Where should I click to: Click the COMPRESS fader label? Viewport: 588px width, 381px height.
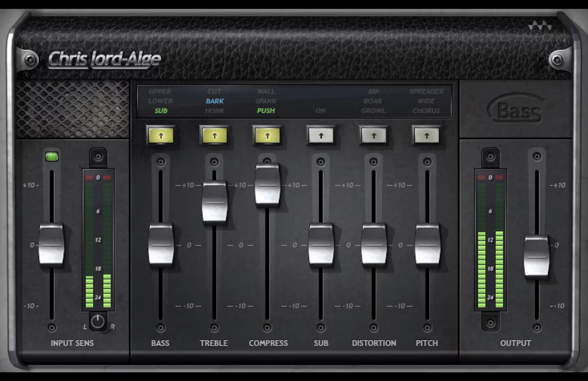click(268, 343)
